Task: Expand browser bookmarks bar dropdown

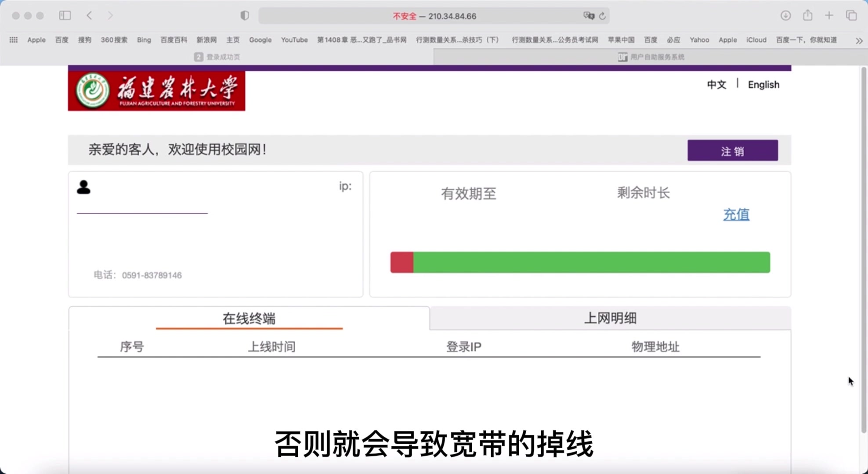Action: [x=859, y=40]
